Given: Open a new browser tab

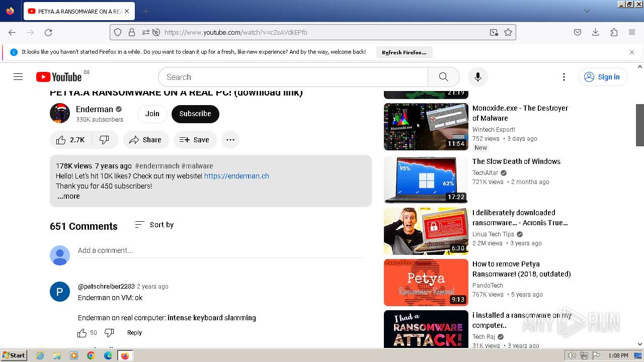Looking at the screenshot, I should click(145, 11).
